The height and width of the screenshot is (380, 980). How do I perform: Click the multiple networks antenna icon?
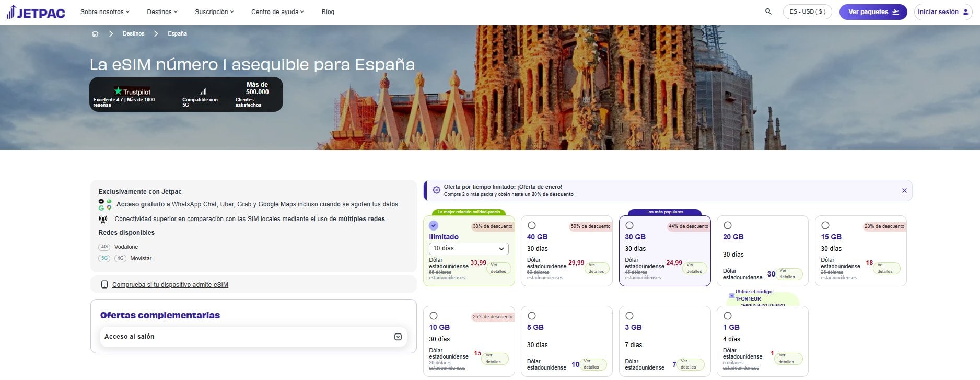coord(103,219)
